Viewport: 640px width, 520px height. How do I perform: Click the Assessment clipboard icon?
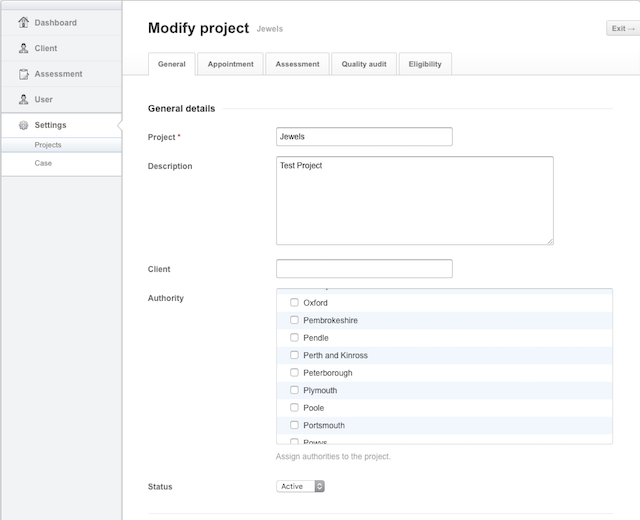[x=24, y=74]
